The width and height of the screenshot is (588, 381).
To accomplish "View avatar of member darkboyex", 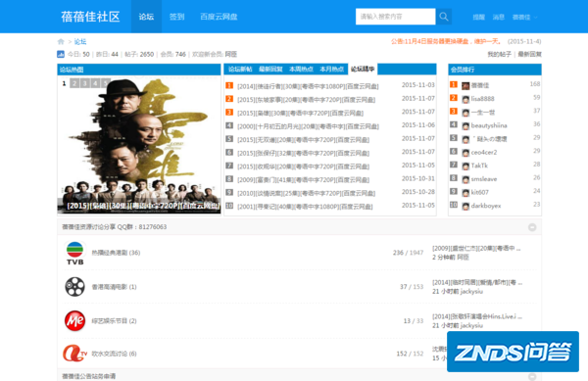I will coord(465,207).
